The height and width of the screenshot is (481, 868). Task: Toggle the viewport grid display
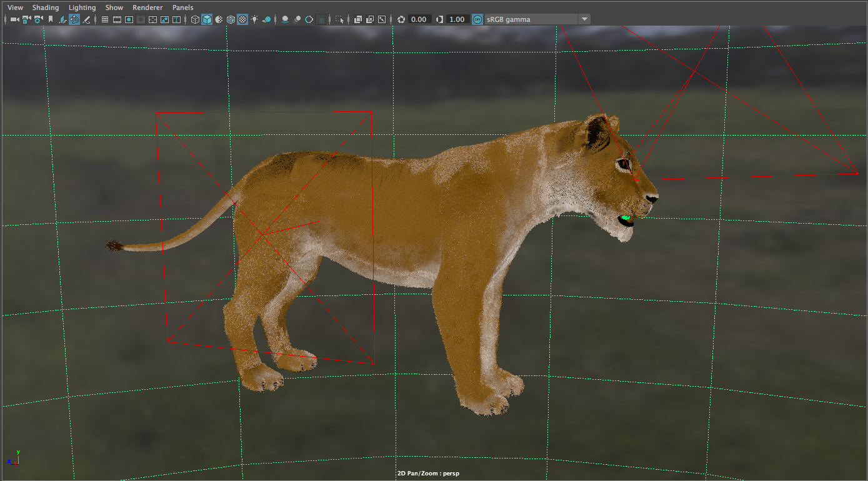(104, 19)
